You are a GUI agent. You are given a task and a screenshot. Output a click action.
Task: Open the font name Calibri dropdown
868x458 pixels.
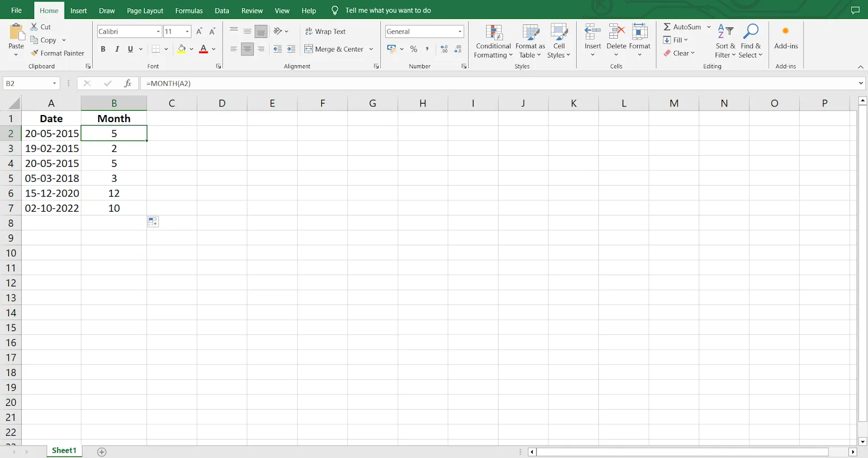(158, 31)
